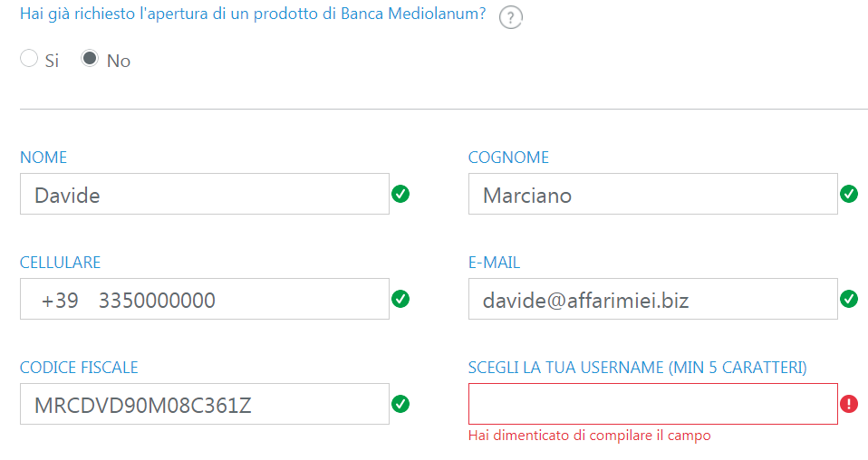The image size is (868, 460).
Task: Click red error icon beside username field
Action: click(x=849, y=404)
